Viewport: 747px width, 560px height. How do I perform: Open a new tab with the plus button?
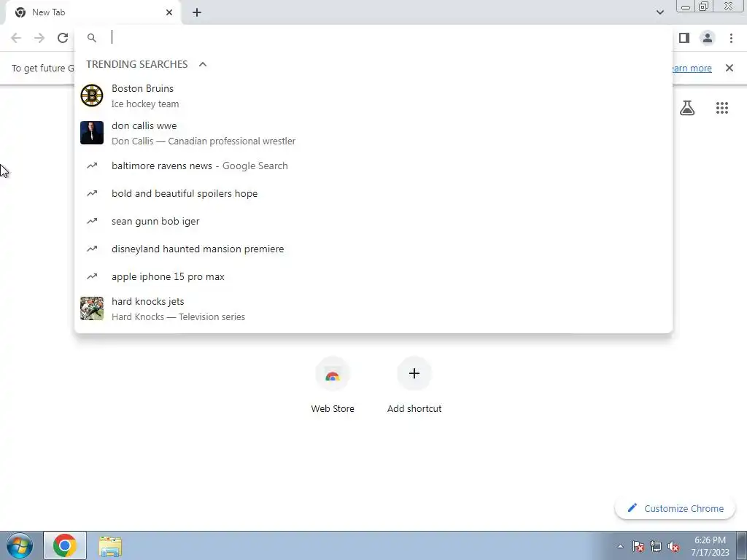[x=197, y=12]
